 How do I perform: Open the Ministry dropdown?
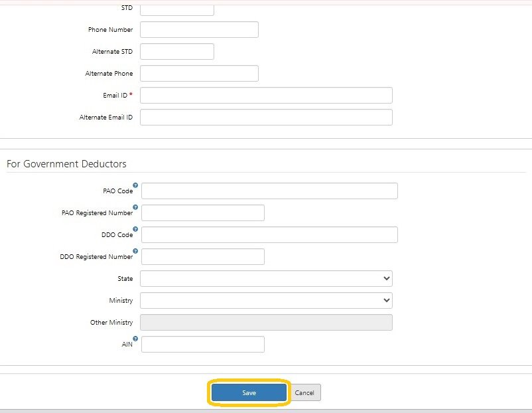pos(265,300)
